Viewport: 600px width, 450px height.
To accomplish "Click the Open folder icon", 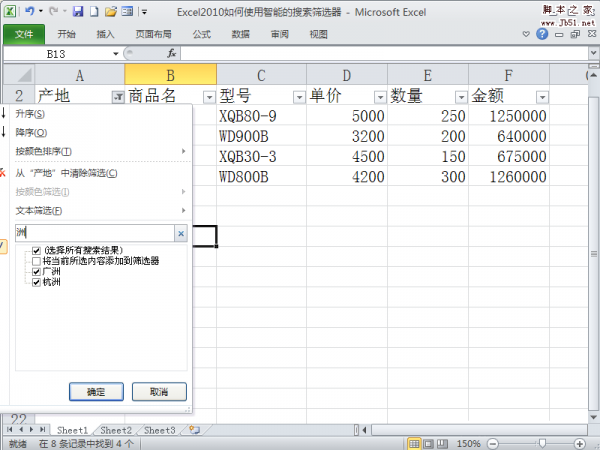I will pos(111,11).
